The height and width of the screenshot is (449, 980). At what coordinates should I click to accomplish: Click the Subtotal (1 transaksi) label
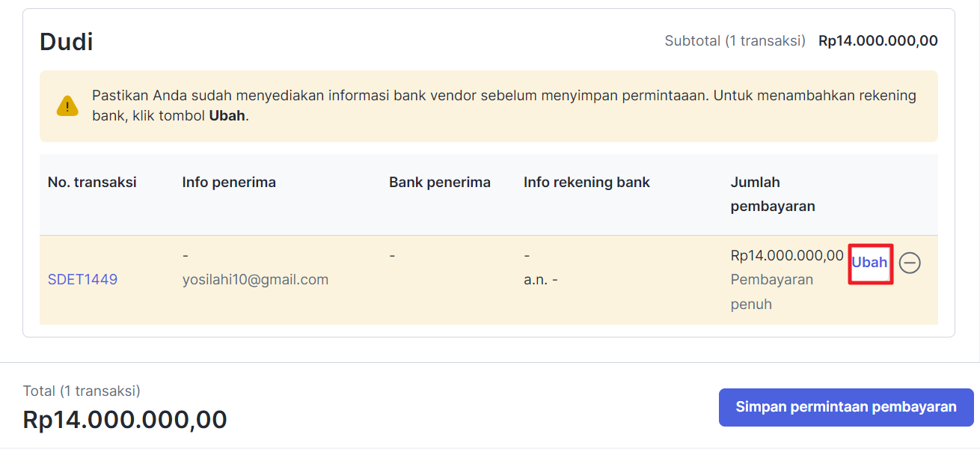click(735, 41)
